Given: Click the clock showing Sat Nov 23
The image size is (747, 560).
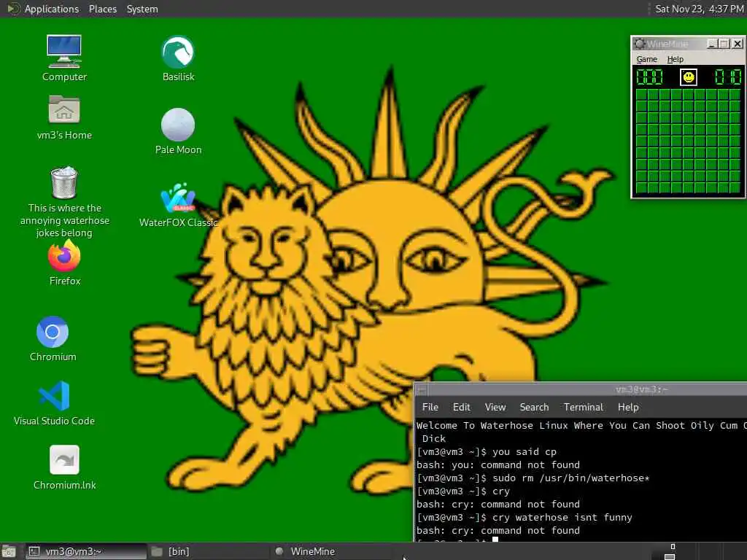Looking at the screenshot, I should pos(698,9).
